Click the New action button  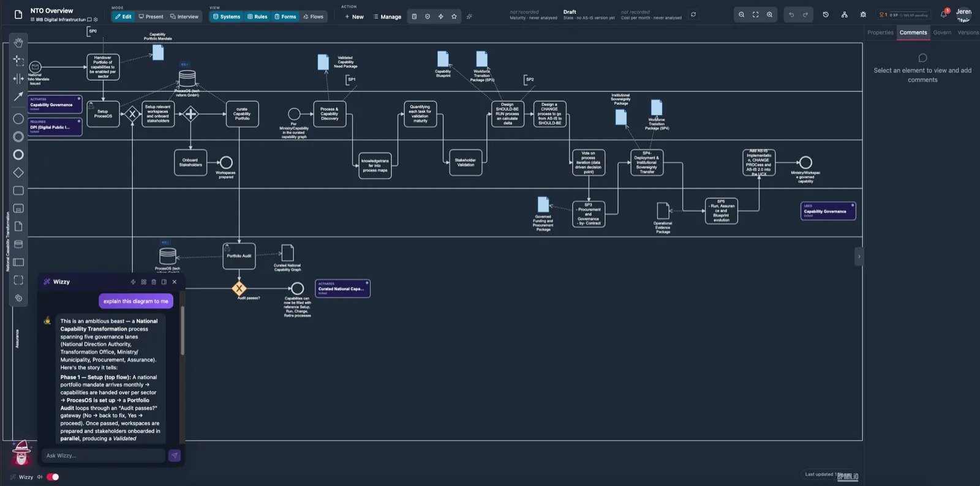[x=354, y=17]
